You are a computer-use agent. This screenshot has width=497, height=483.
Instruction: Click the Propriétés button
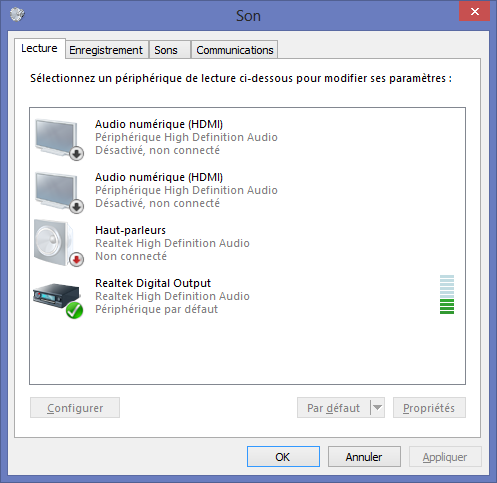tap(429, 407)
